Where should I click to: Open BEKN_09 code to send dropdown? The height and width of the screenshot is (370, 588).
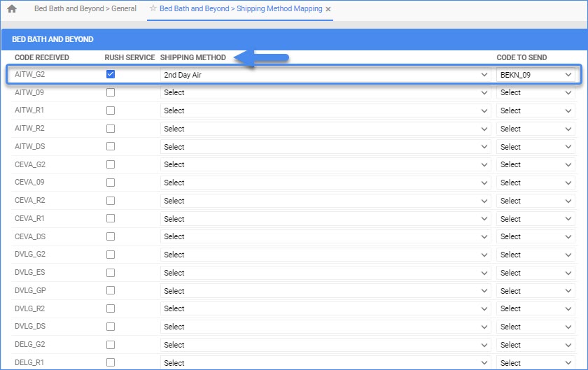click(x=535, y=75)
